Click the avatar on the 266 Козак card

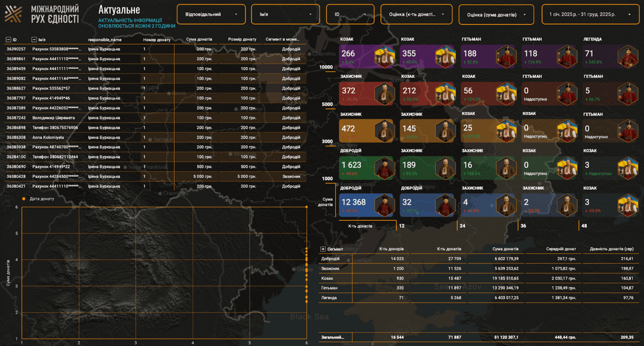[384, 56]
